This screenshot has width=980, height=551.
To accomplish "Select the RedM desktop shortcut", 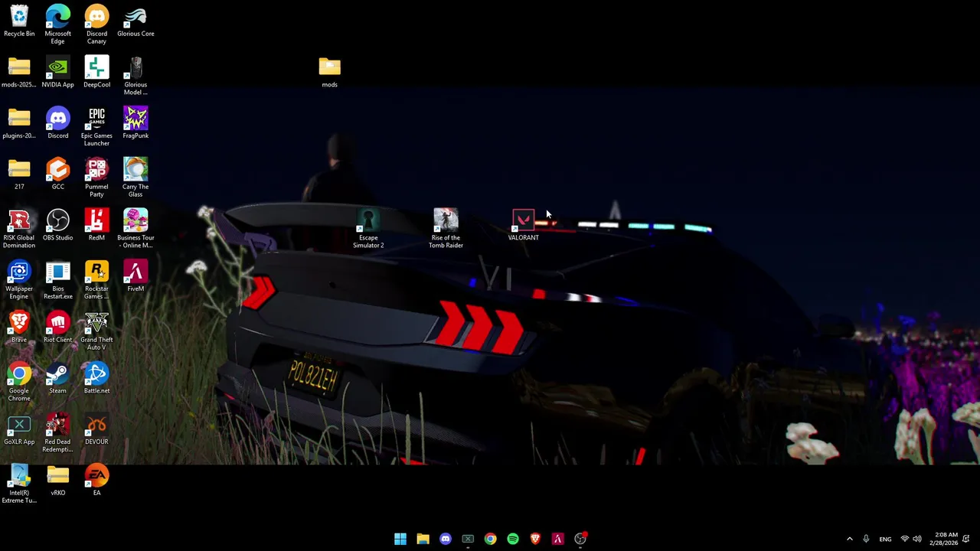I will click(x=96, y=226).
